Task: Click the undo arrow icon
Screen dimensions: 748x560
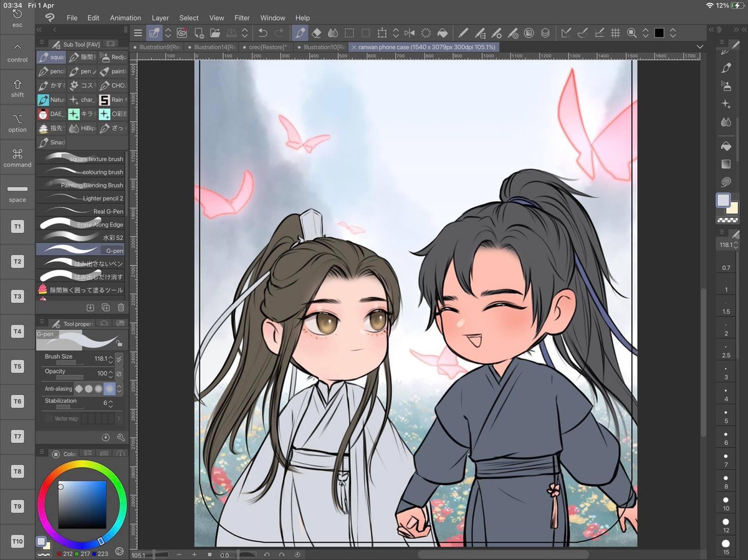Action: (263, 33)
